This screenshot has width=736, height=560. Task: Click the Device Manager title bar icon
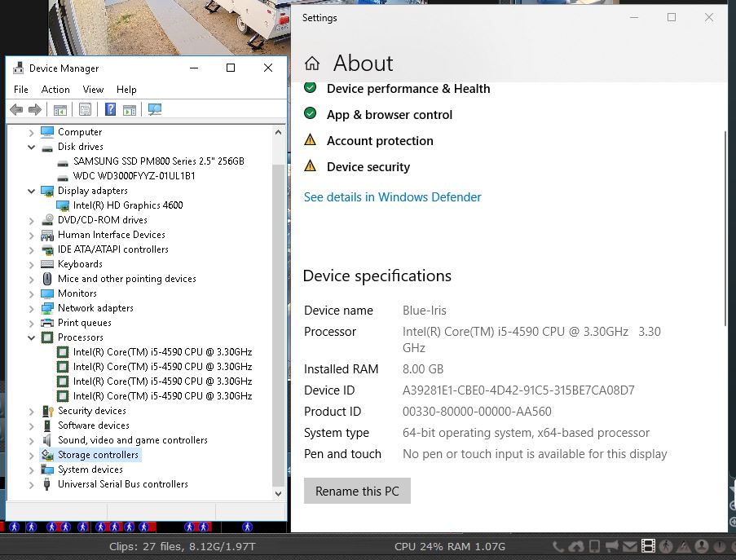pos(18,68)
